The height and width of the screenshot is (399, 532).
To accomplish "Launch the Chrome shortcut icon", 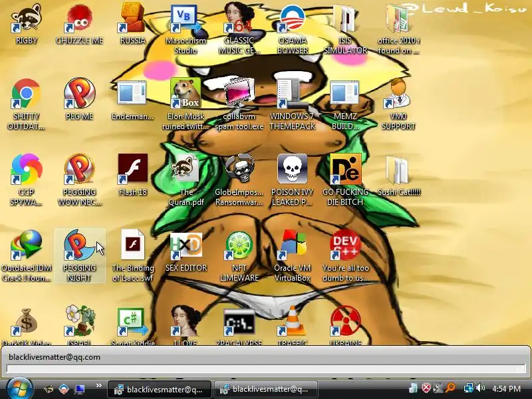I will [26, 93].
